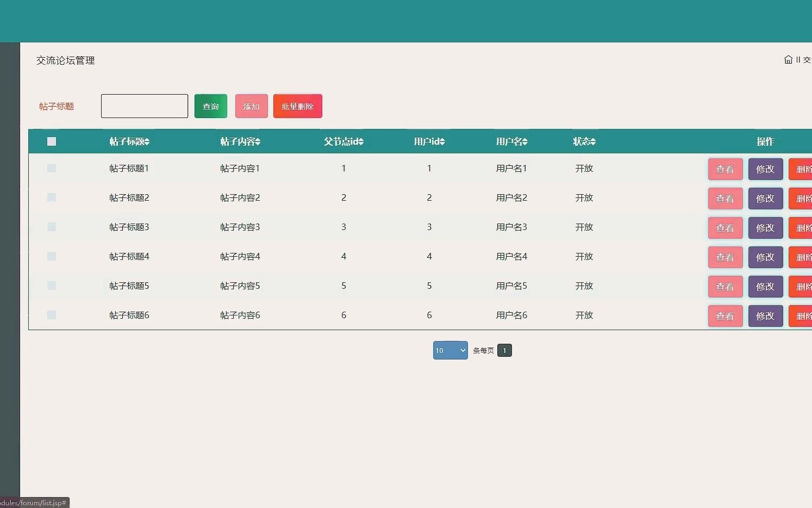Viewport: 812px width, 508px height.
Task: Focus the 帖子标题 search input field
Action: 145,106
